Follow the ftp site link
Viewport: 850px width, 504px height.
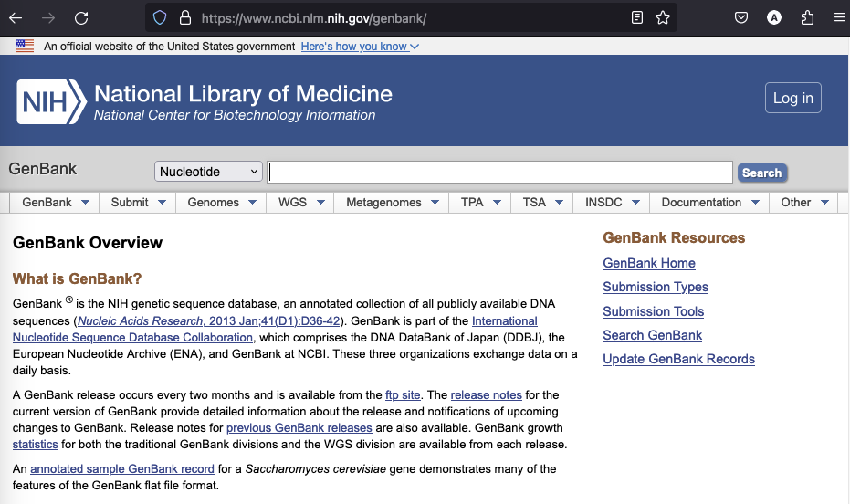point(403,395)
